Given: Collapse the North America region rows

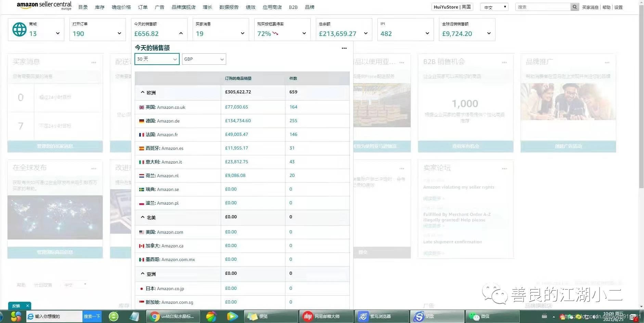Looking at the screenshot, I should [143, 217].
